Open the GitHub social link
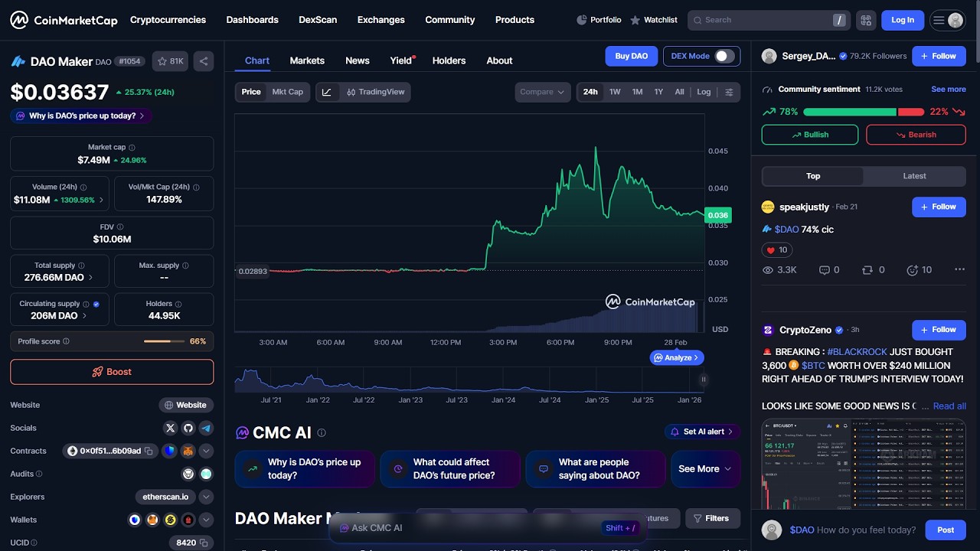Screen dimensions: 980x551 click(188, 428)
